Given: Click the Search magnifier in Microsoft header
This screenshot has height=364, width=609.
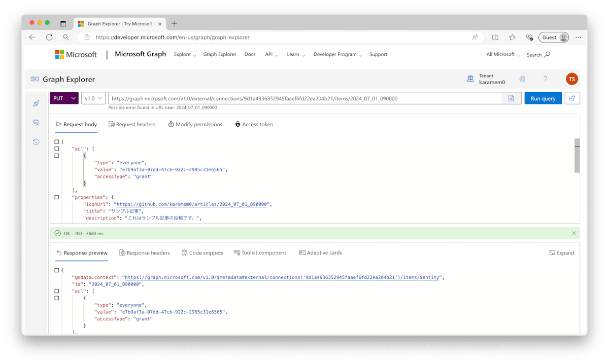Looking at the screenshot, I should [547, 54].
